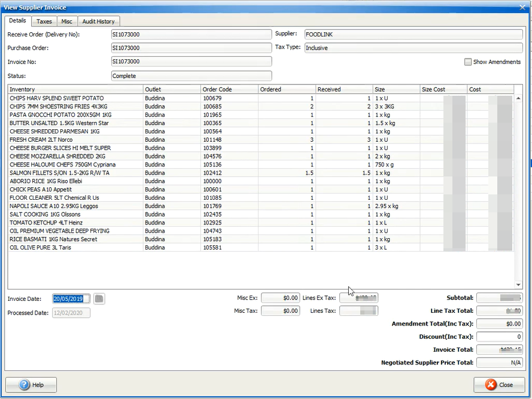
Task: Sort by the Size Cost column header
Action: [443, 89]
